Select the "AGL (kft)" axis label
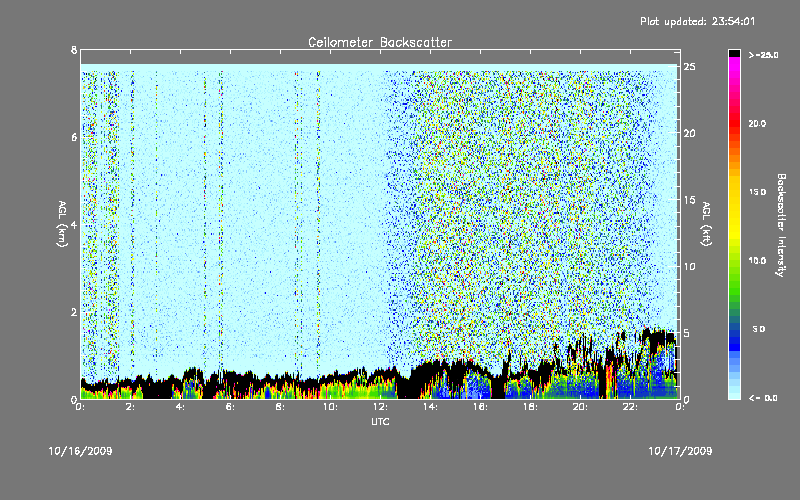This screenshot has width=800, height=500. click(x=706, y=224)
